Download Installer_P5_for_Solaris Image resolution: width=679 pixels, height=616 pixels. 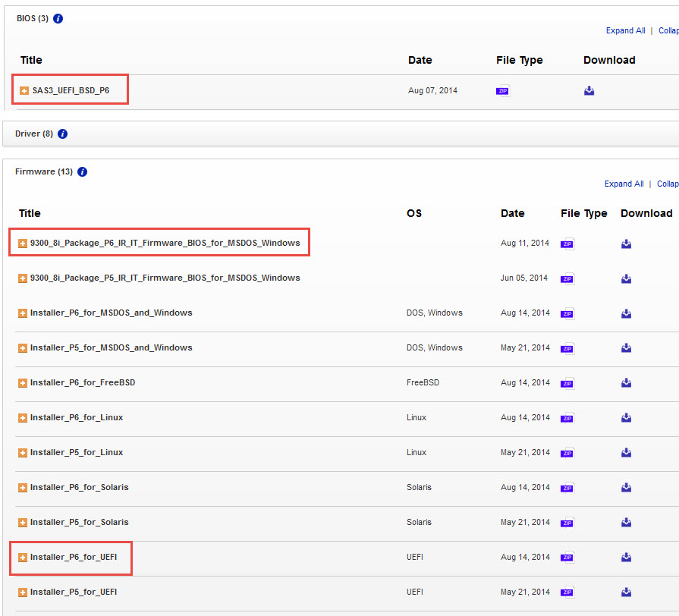click(626, 523)
